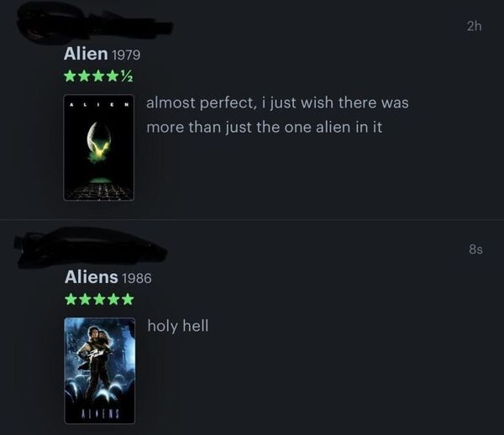Click the third star in Aliens rating
The height and width of the screenshot is (435, 504).
coord(99,300)
